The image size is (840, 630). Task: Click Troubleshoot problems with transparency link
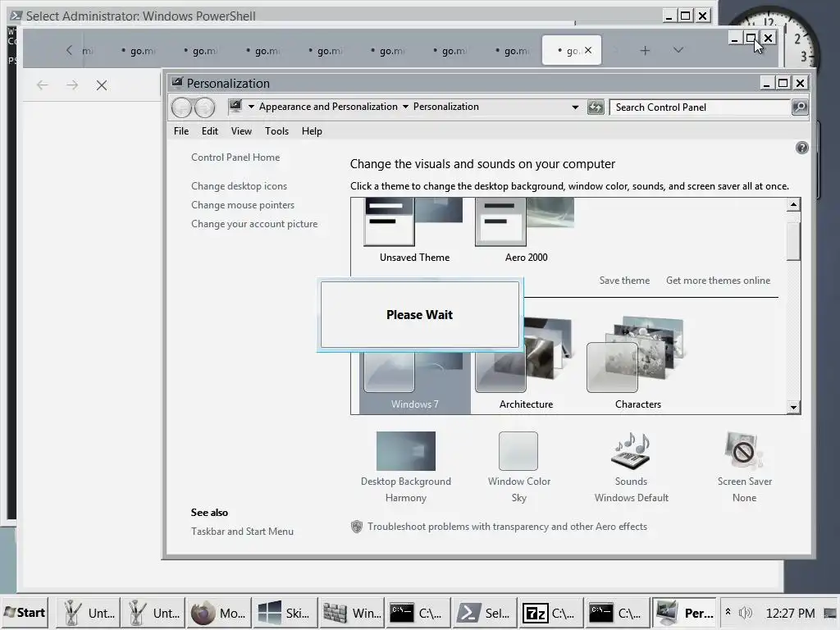point(507,527)
